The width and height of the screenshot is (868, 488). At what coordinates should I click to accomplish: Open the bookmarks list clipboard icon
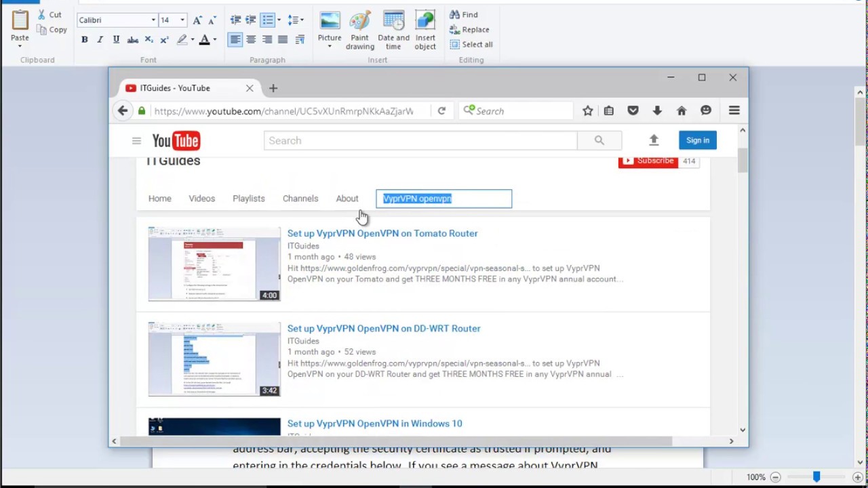[x=609, y=111]
